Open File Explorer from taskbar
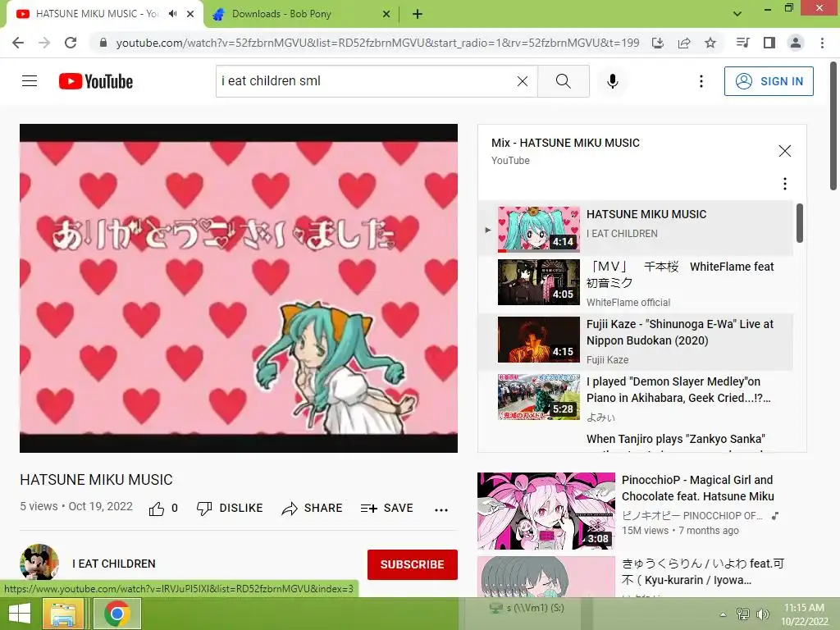Image resolution: width=840 pixels, height=630 pixels. tap(63, 614)
